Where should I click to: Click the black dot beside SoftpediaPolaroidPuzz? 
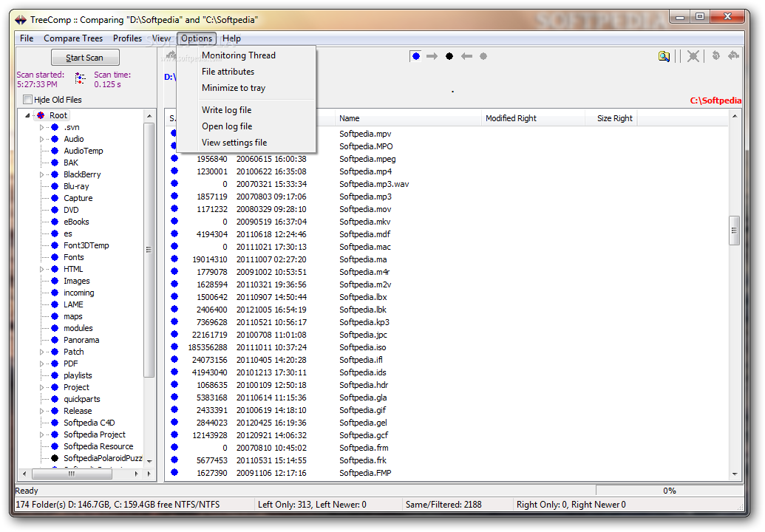[x=55, y=458]
